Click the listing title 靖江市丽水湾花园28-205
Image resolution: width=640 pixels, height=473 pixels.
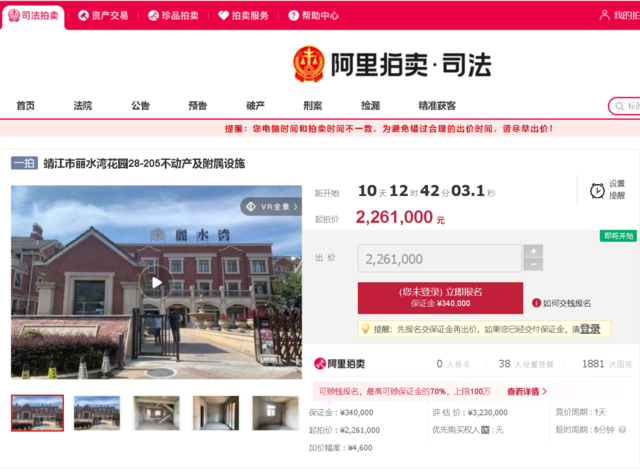(x=144, y=164)
